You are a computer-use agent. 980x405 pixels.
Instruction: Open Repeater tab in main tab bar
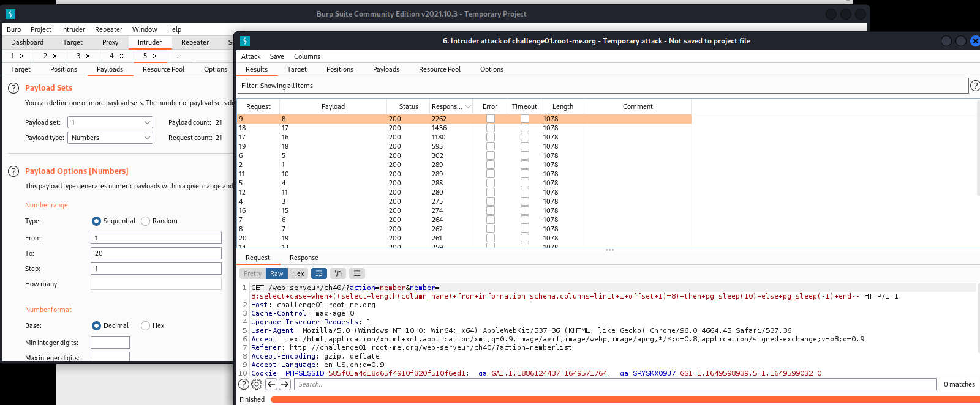195,42
